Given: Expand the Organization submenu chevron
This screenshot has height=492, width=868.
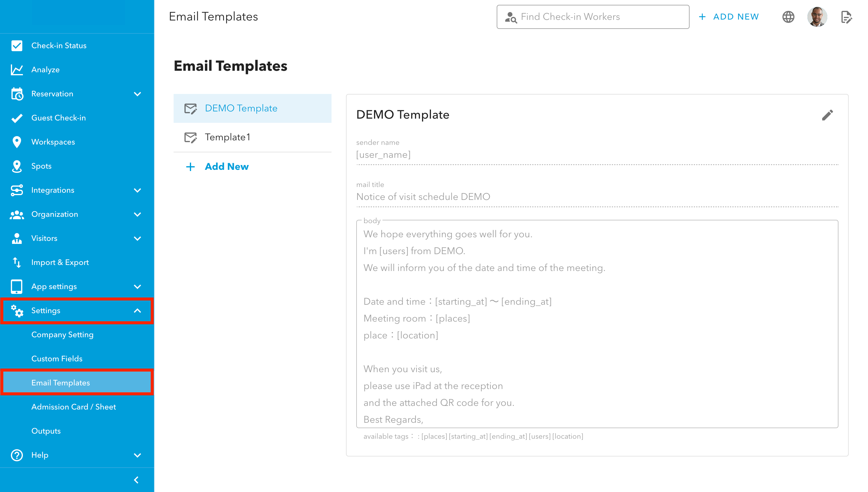Looking at the screenshot, I should coord(137,215).
